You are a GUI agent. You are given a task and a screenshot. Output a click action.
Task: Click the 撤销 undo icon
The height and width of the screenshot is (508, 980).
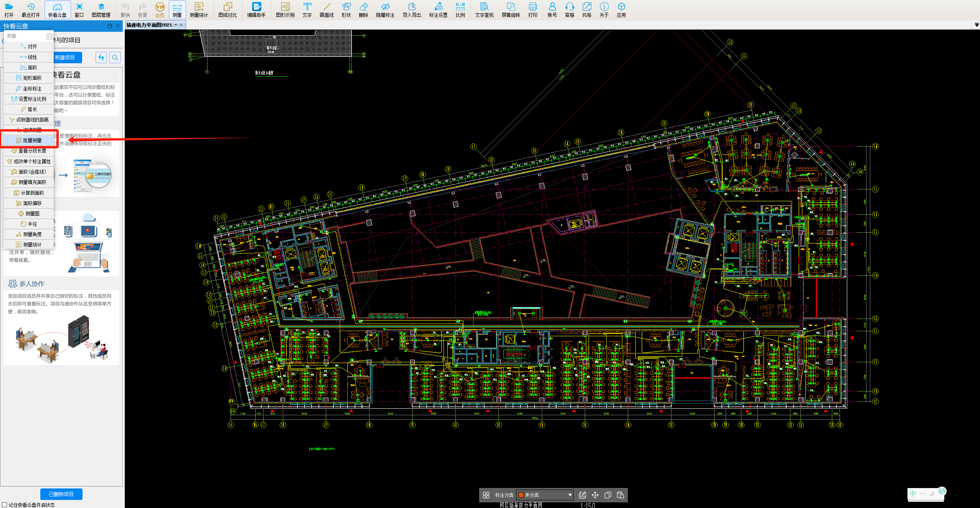point(125,10)
